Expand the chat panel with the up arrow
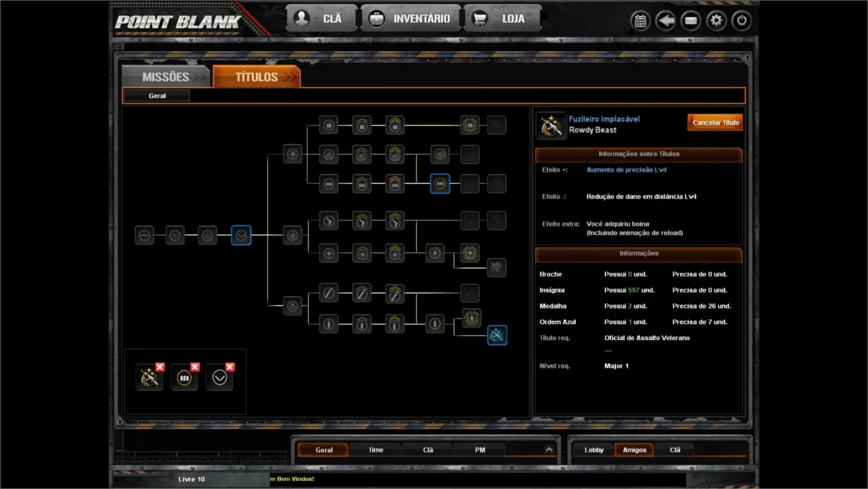 549,450
